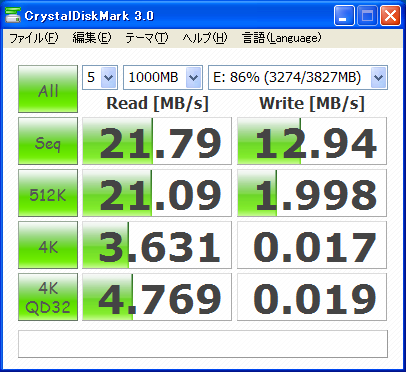Maximize the CrystalDiskMark window
This screenshot has height=372, width=406.
tap(367, 16)
